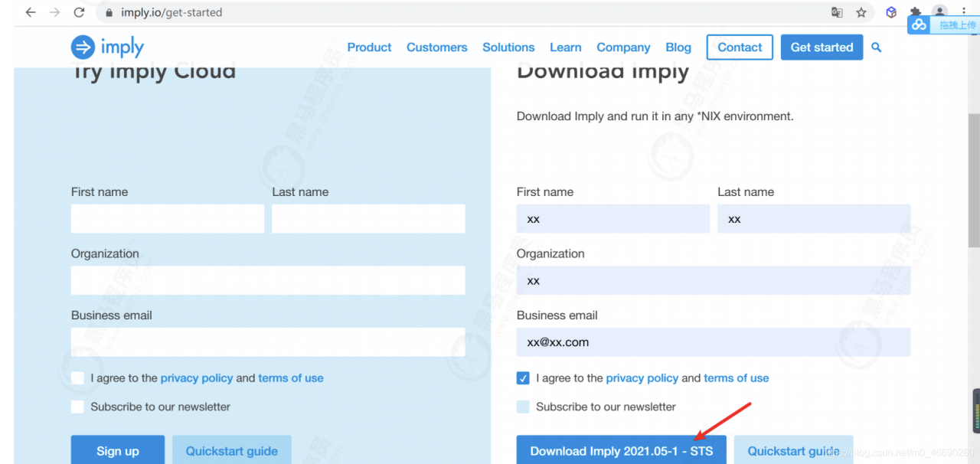
Task: Open terms of use link in Download form
Action: click(x=737, y=378)
